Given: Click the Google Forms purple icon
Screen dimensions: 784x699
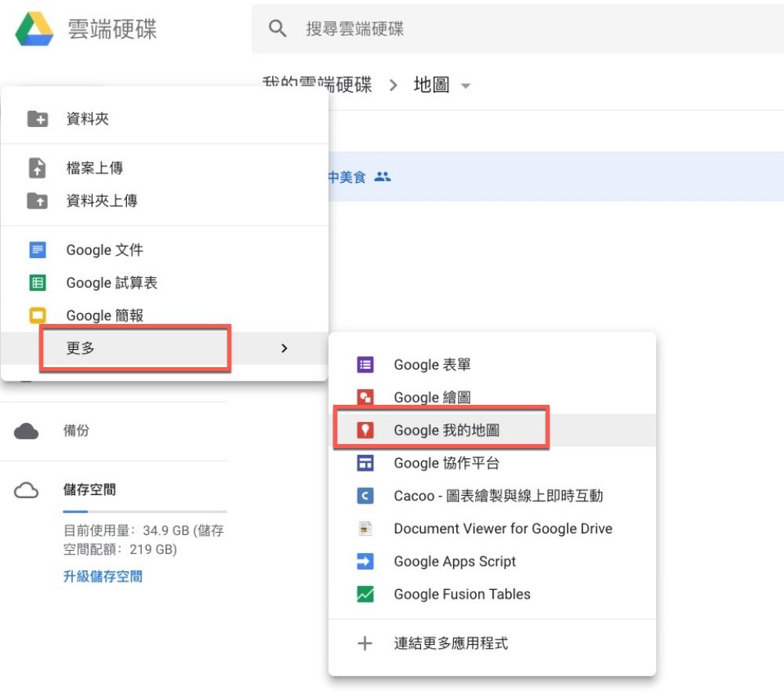Looking at the screenshot, I should click(365, 365).
